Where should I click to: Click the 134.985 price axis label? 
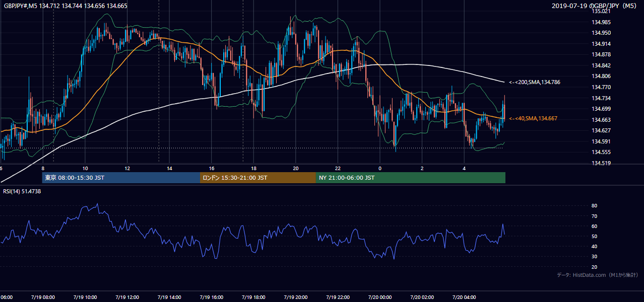click(601, 22)
